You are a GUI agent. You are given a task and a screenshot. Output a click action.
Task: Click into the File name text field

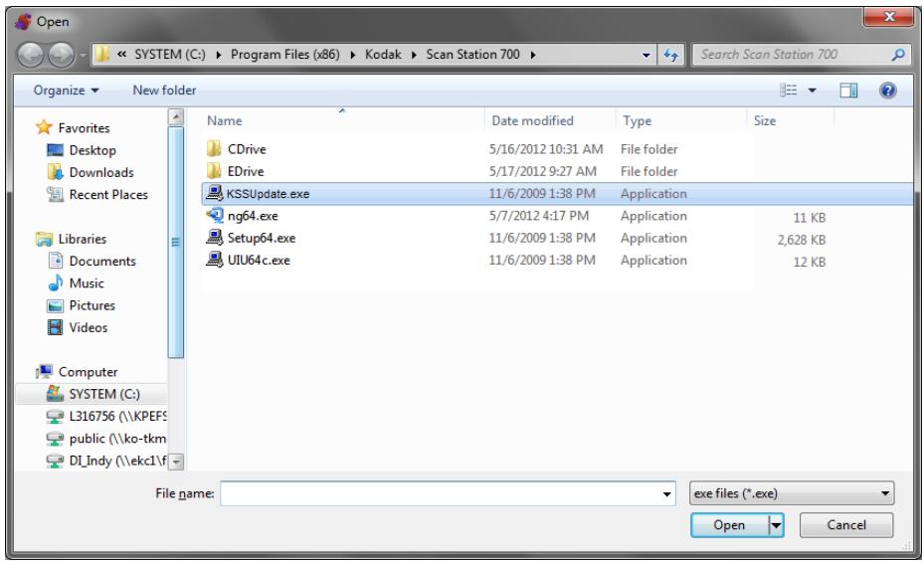(441, 493)
